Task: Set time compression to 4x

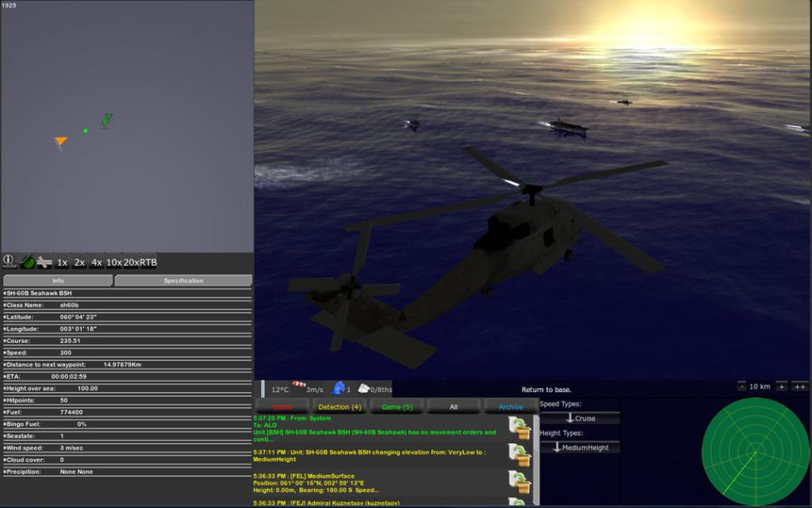Action: tap(96, 262)
